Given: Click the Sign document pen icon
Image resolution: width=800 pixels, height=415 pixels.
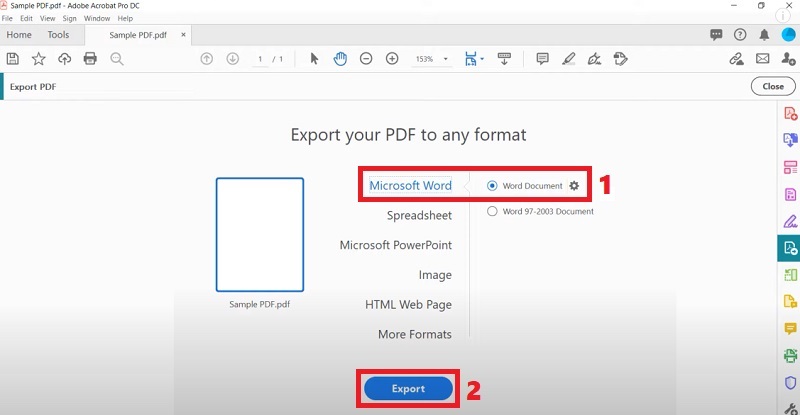Looking at the screenshot, I should [x=594, y=59].
